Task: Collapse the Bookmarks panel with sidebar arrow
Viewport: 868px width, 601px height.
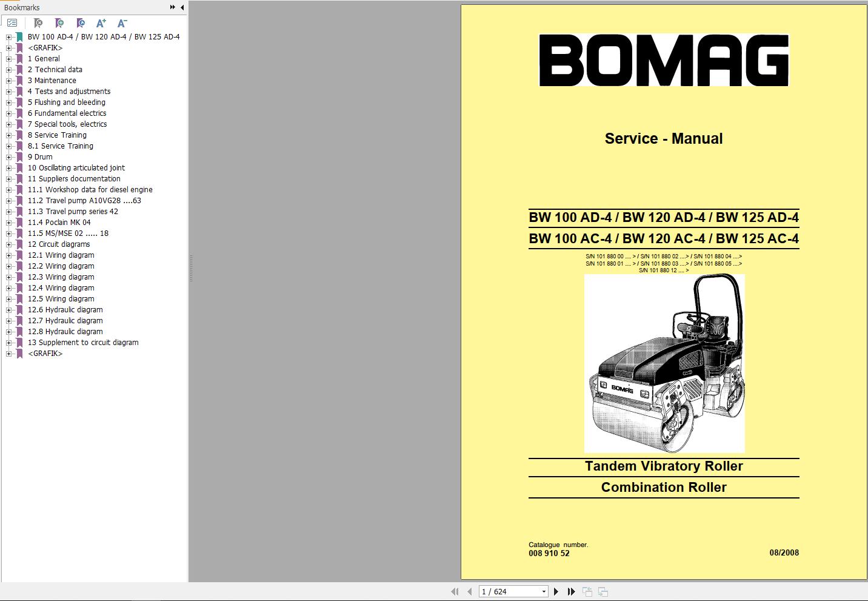Action: click(182, 7)
